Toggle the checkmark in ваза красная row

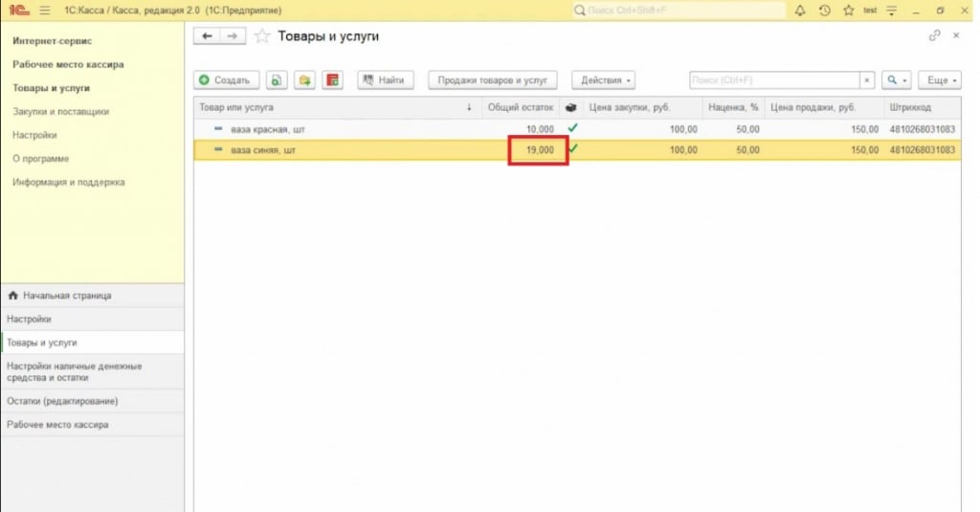click(572, 128)
